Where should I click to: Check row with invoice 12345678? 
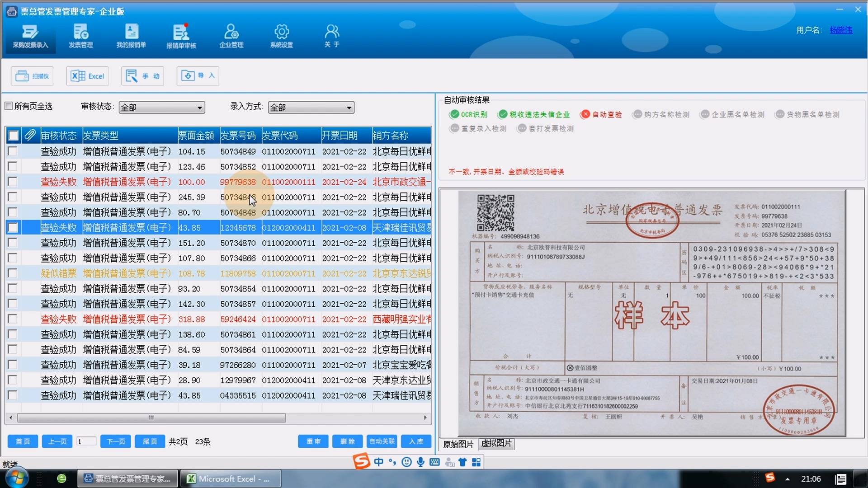(x=13, y=227)
